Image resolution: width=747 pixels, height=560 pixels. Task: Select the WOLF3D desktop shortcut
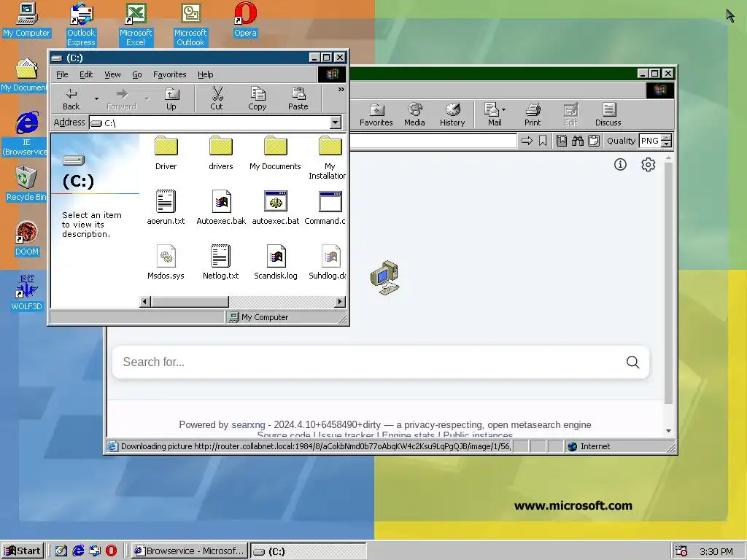27,293
